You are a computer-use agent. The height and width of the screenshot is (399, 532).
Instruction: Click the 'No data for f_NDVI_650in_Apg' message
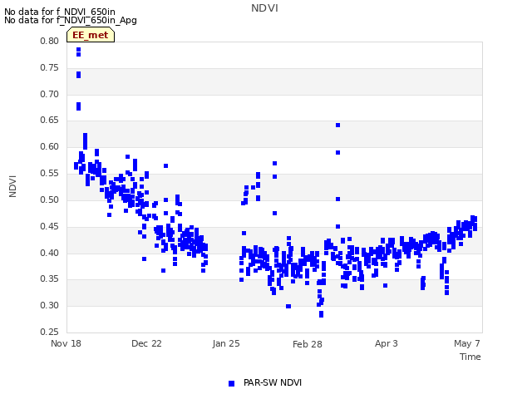[71, 20]
